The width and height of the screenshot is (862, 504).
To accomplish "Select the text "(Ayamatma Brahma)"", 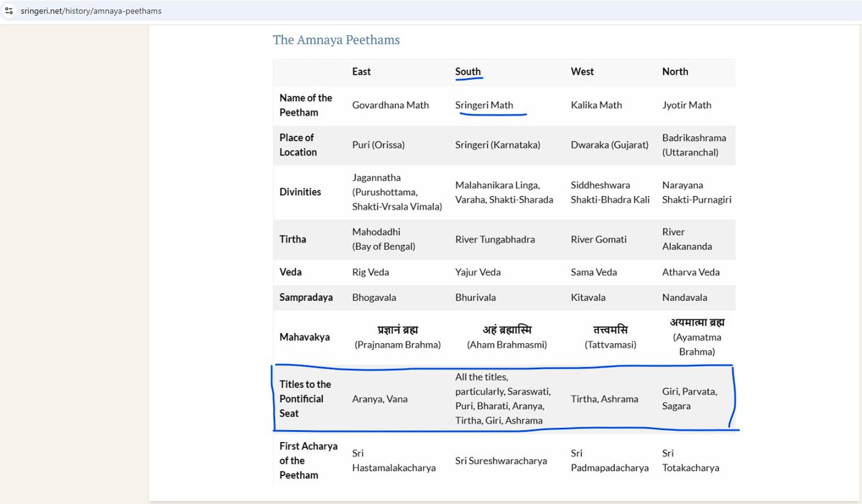I will point(697,345).
